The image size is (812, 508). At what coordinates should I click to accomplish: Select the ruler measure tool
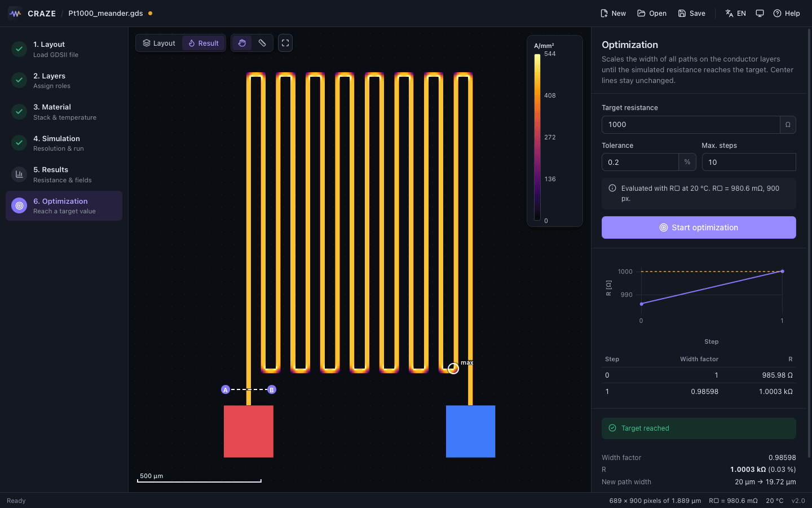click(262, 43)
